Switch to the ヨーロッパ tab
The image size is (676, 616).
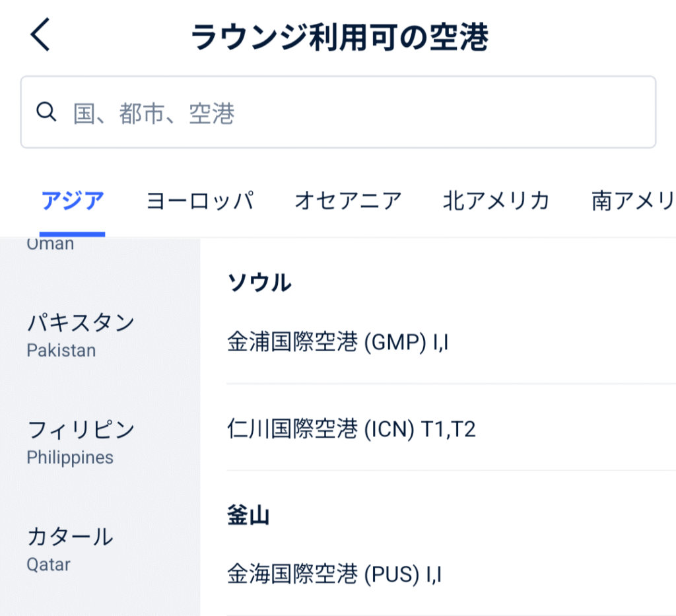(200, 200)
